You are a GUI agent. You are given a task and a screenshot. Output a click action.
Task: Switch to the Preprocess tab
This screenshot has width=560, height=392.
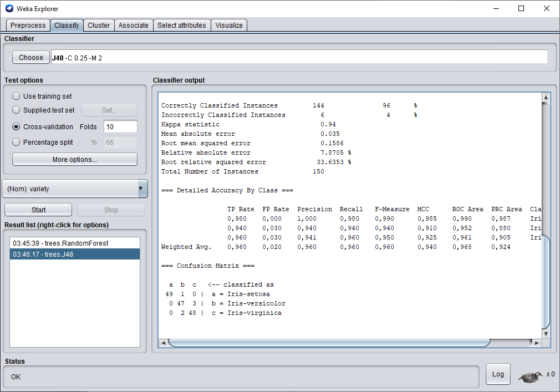[28, 26]
